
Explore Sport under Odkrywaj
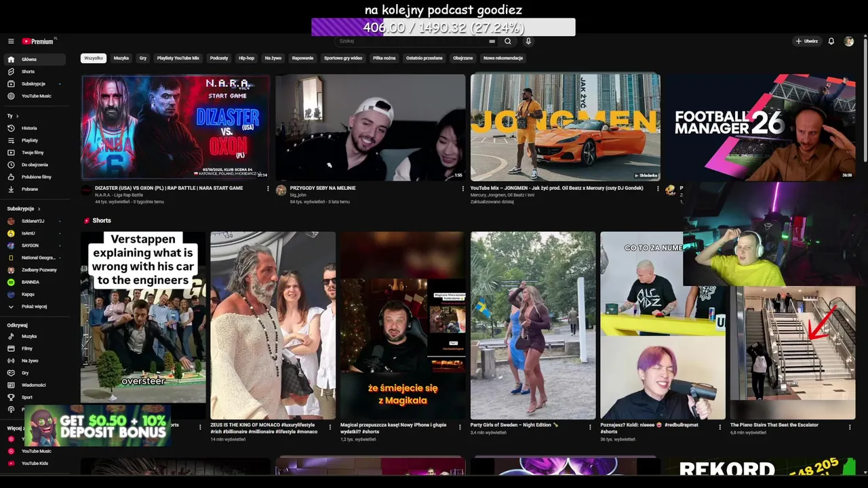coord(34,397)
